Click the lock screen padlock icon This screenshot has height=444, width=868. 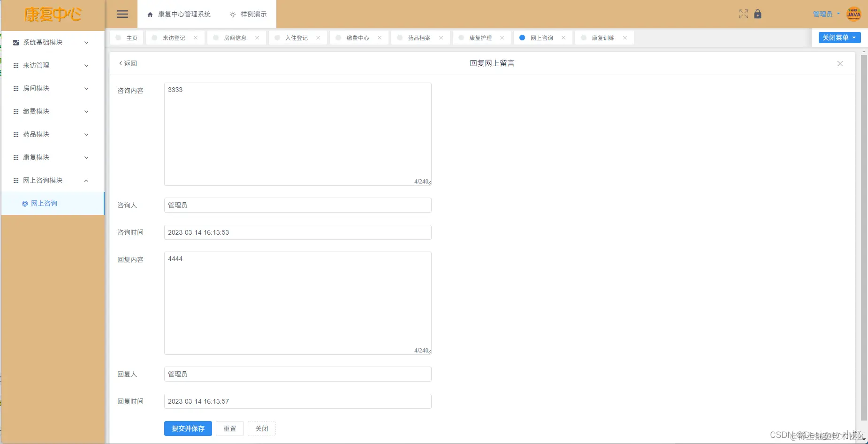[758, 14]
